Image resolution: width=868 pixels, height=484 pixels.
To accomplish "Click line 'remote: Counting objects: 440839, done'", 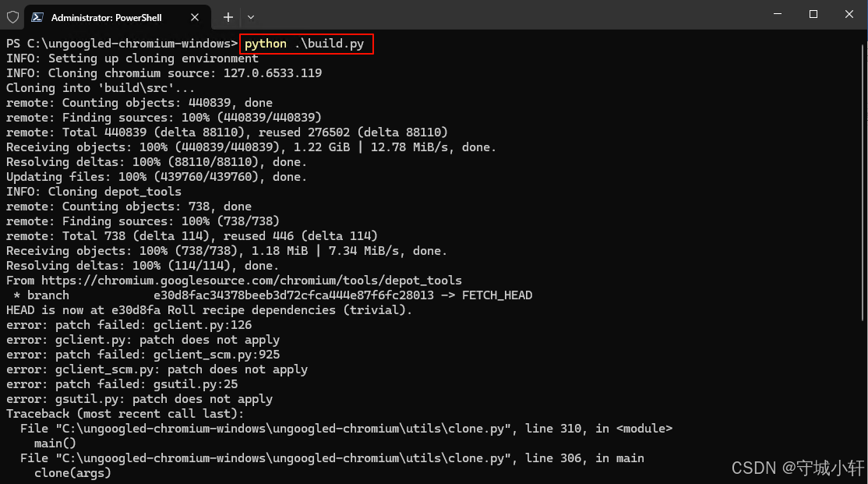I will coord(139,103).
